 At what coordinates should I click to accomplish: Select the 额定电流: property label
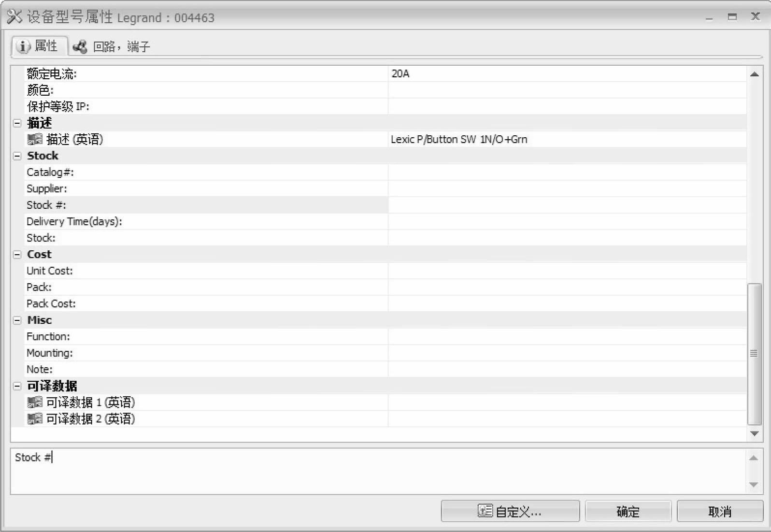pyautogui.click(x=52, y=73)
